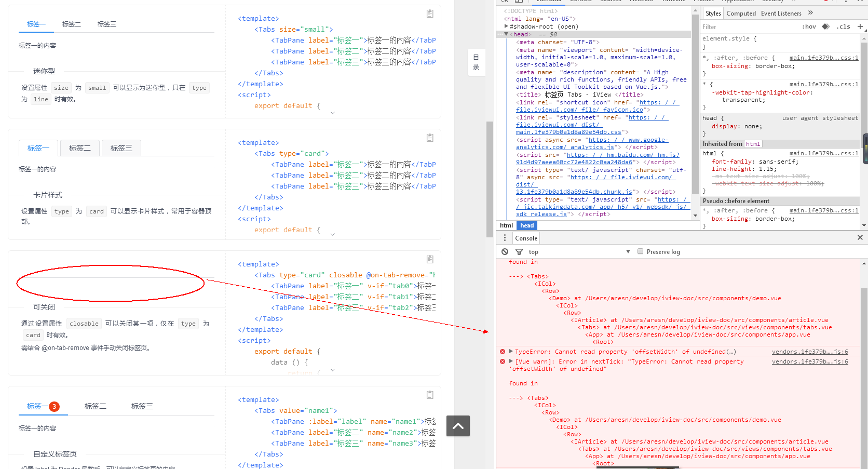Click the :hov pseudo-state icon in Styles
Image resolution: width=868 pixels, height=469 pixels.
(809, 26)
